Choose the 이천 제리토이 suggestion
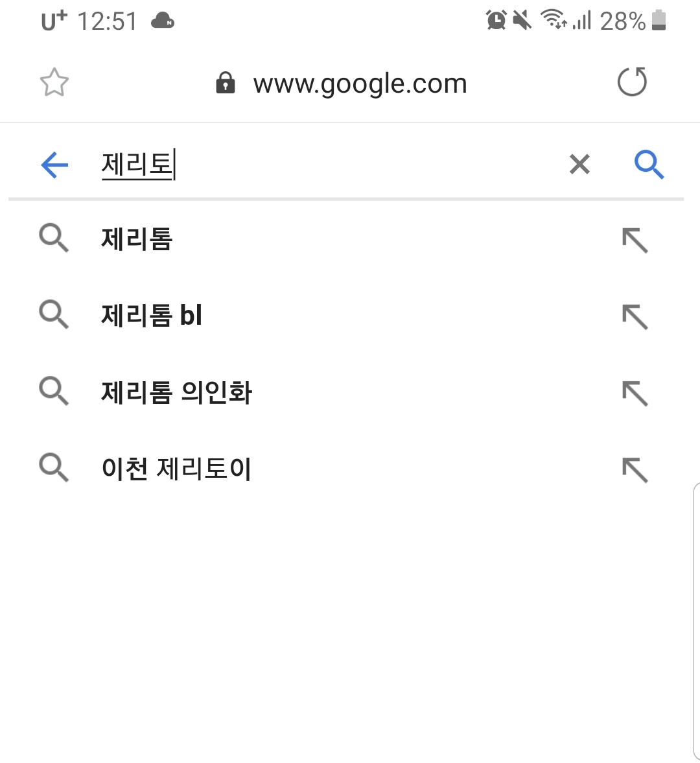Viewport: 700px width, 763px height. 176,469
